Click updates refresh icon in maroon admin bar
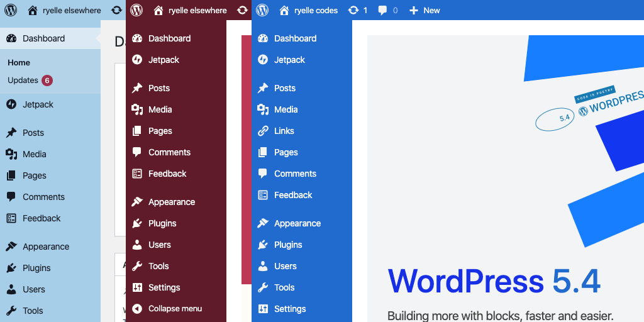 pyautogui.click(x=242, y=10)
